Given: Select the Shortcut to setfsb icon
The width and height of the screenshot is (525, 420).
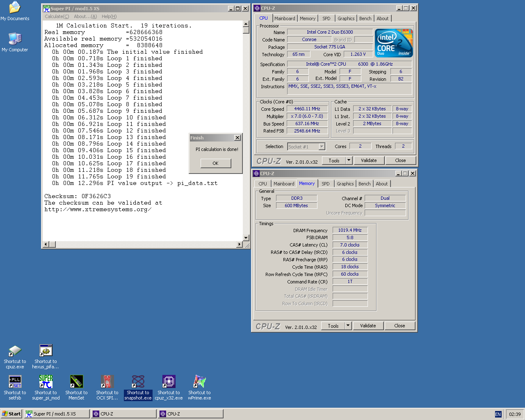Looking at the screenshot, I should click(15, 388).
